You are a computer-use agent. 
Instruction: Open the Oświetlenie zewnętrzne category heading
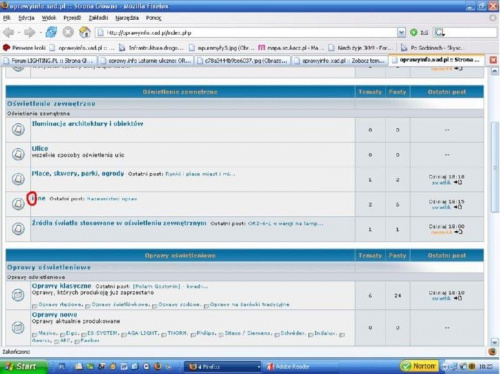tap(51, 104)
